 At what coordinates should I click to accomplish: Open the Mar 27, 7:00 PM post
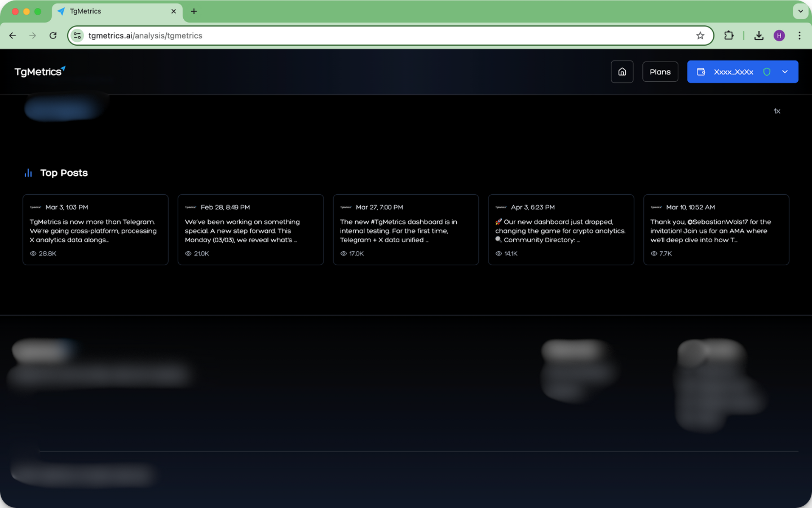pos(405,230)
